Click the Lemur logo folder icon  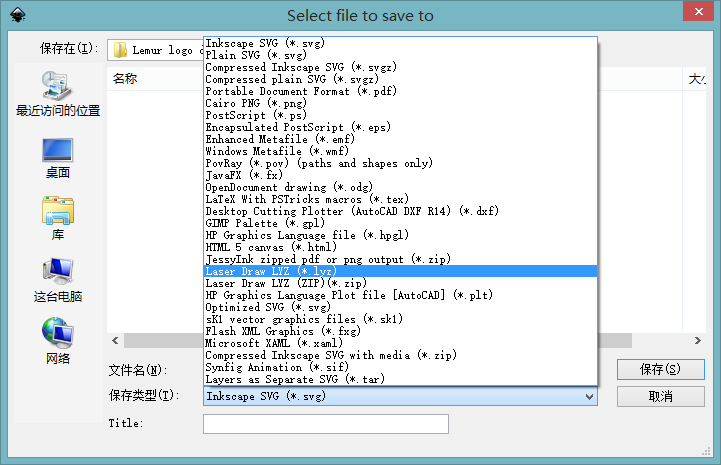tap(120, 49)
